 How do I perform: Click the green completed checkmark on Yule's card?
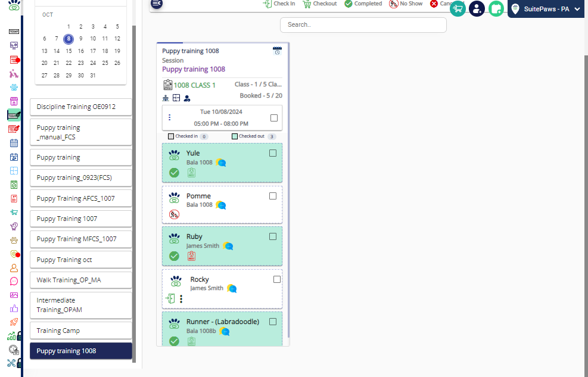point(174,173)
